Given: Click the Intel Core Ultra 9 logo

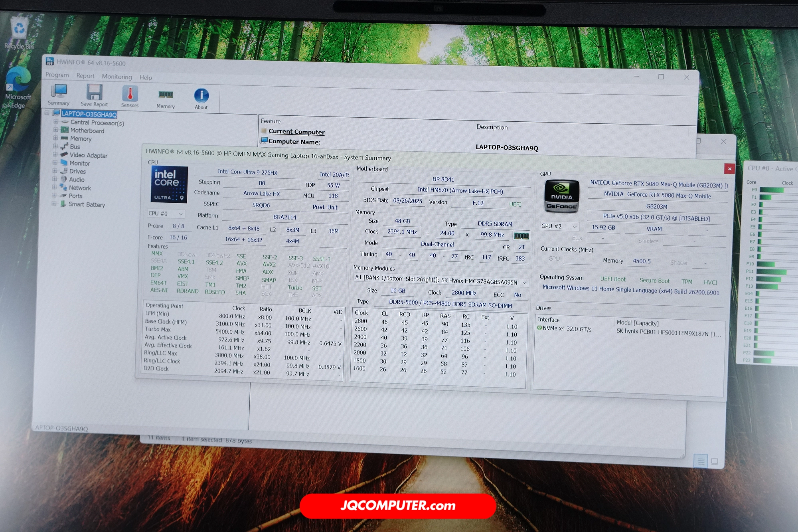Looking at the screenshot, I should pyautogui.click(x=169, y=185).
